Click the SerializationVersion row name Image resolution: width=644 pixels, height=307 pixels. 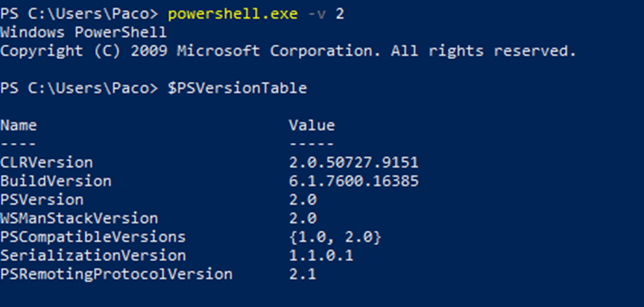click(92, 256)
